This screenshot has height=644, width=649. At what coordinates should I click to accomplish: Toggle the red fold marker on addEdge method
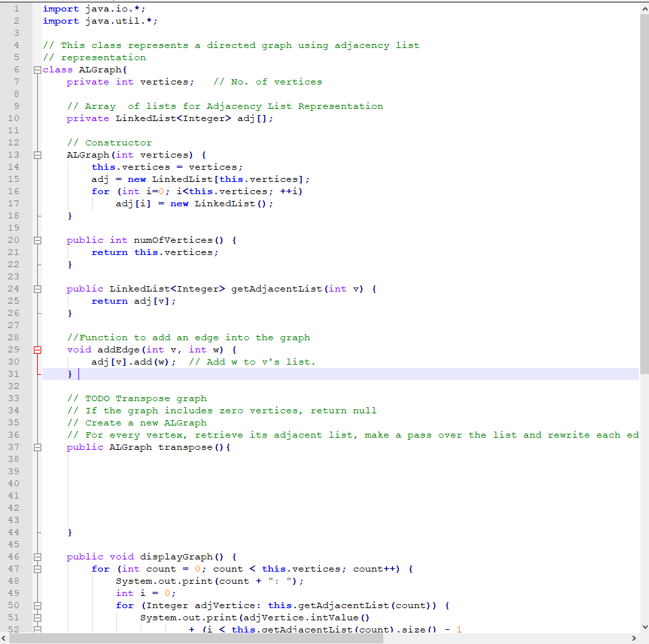(37, 349)
